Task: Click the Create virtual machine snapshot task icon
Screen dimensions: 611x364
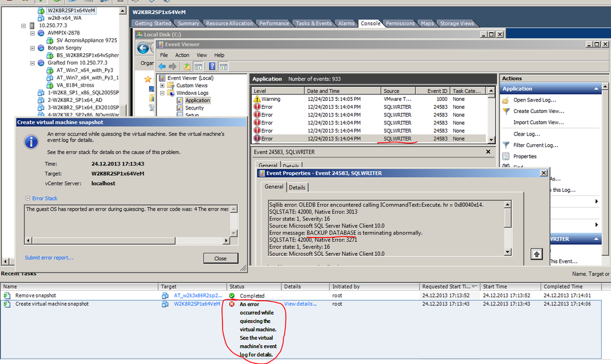Action: [x=7, y=304]
